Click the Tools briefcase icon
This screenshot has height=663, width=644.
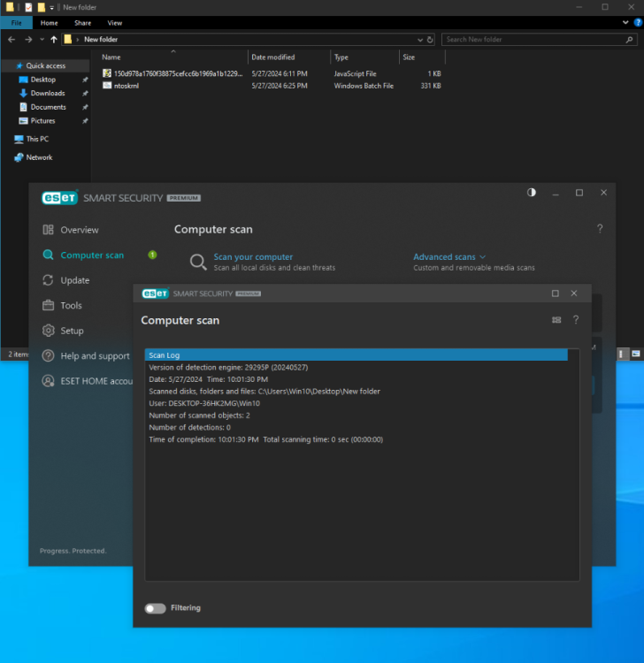pos(49,305)
